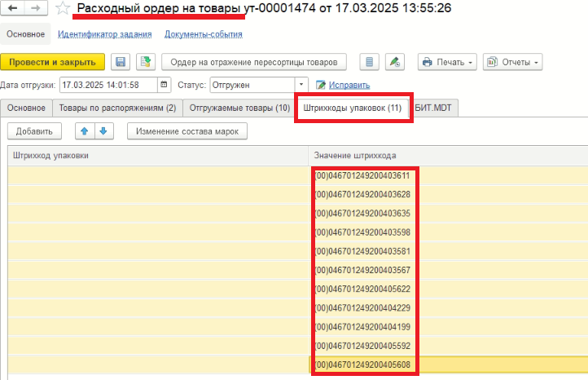Viewport: 588px width, 380px height.
Task: Select the barcode row ending in 405608
Action: (x=363, y=365)
